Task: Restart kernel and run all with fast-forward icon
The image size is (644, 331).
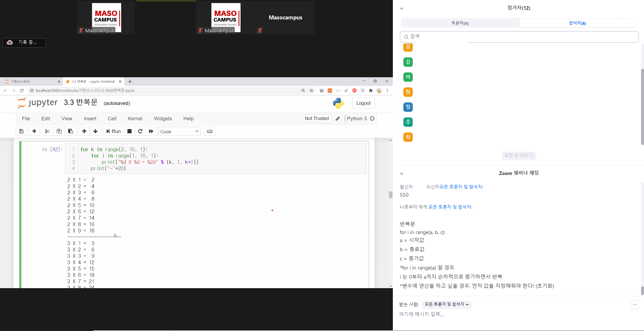Action: point(151,131)
